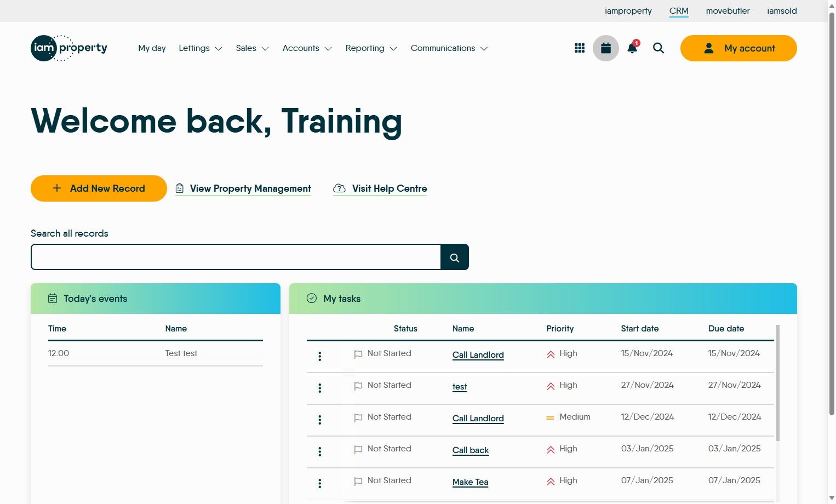
Task: Open the Sales dropdown menu
Action: [x=252, y=48]
